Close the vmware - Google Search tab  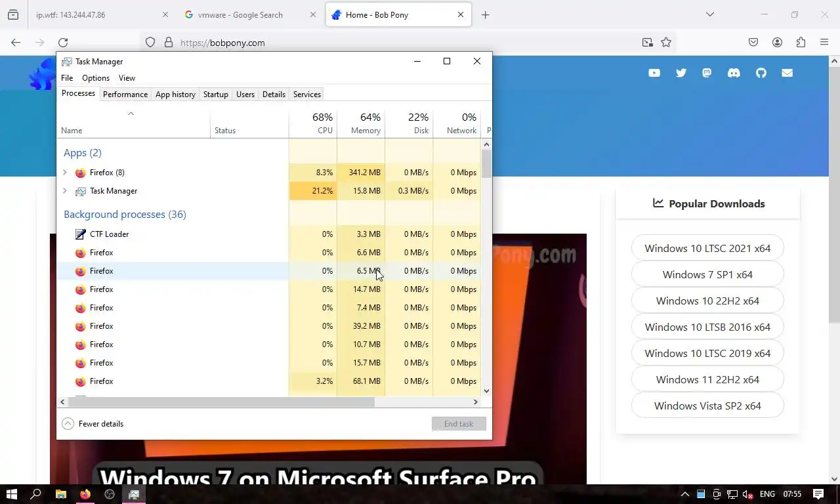click(313, 15)
